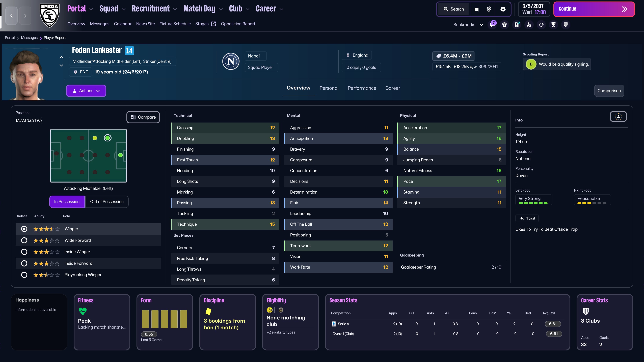The height and width of the screenshot is (362, 644).
Task: Select the Wide Forward role radio button
Action: (24, 240)
